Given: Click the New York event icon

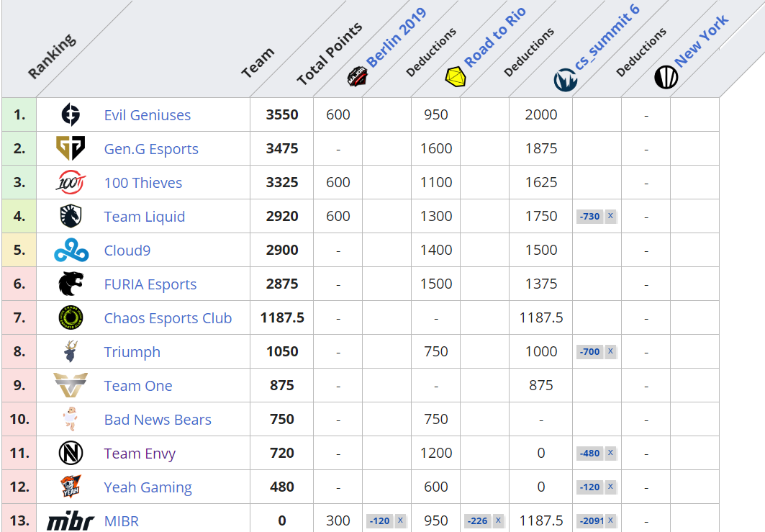Looking at the screenshot, I should point(666,77).
